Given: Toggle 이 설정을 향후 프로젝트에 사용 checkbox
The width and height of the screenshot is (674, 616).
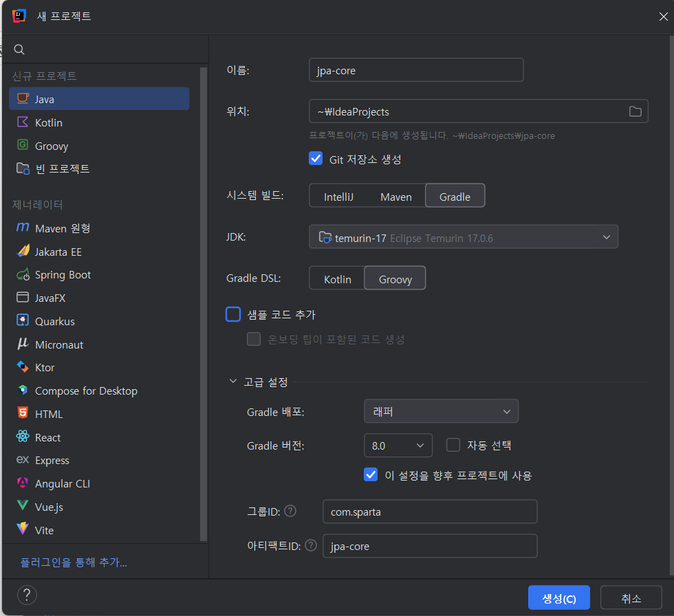Looking at the screenshot, I should (371, 474).
